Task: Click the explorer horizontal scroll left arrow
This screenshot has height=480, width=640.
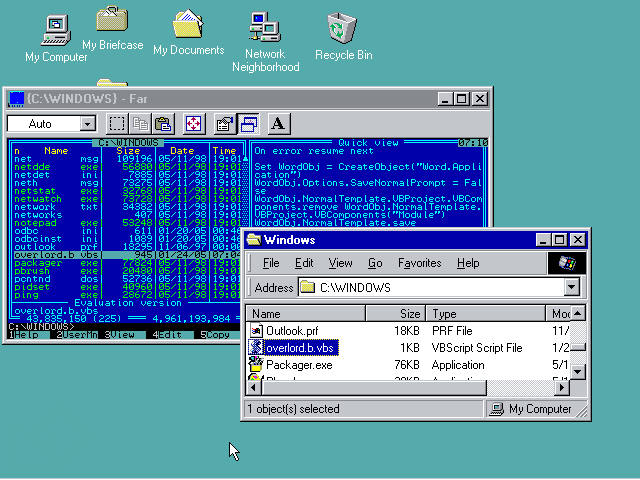Action: coord(253,387)
